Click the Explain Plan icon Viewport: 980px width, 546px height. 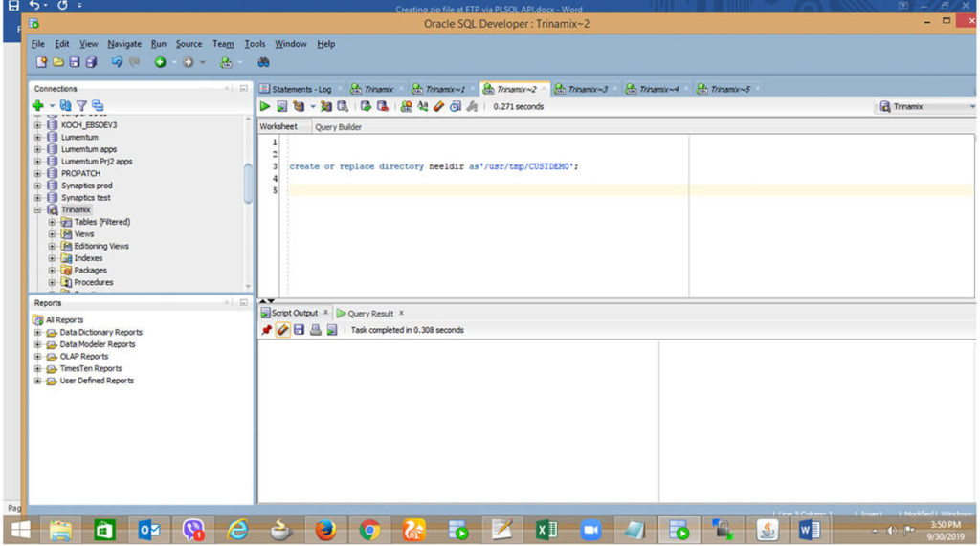click(x=299, y=107)
